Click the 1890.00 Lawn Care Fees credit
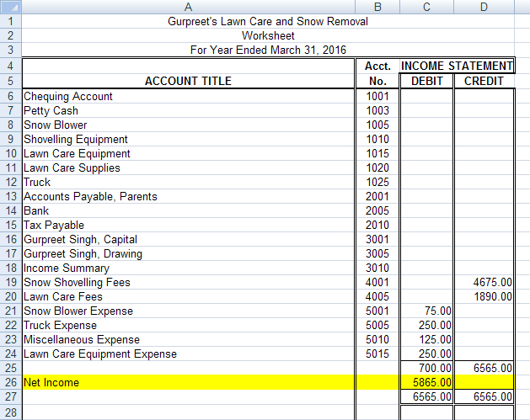The image size is (530, 420). 484,296
